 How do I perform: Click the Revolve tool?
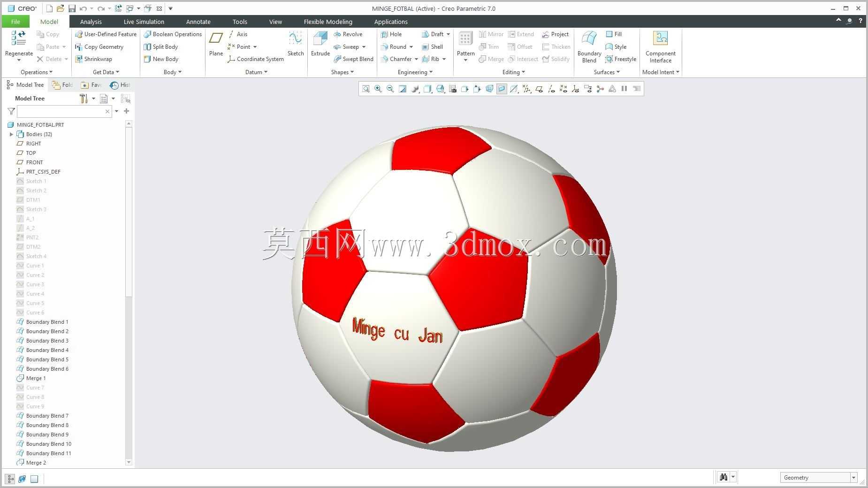point(348,34)
